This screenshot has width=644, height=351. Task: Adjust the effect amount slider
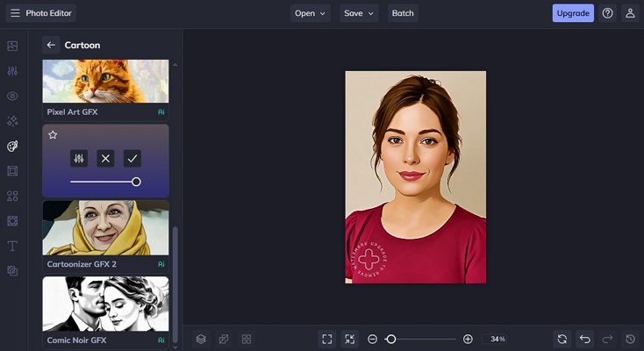pyautogui.click(x=105, y=182)
